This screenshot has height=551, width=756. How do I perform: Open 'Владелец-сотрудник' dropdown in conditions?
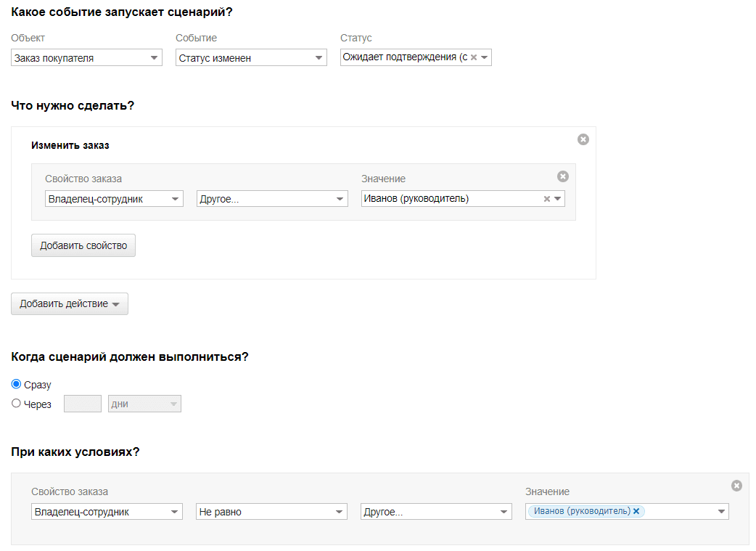(x=107, y=512)
